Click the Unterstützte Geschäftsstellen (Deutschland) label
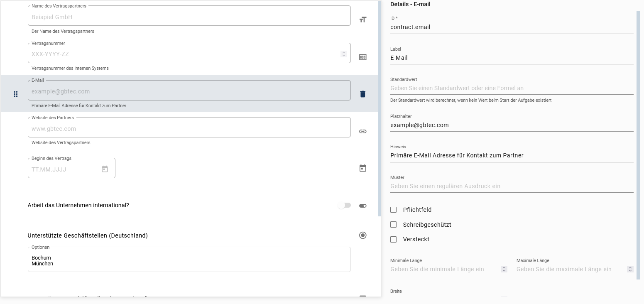This screenshot has height=304, width=644. click(88, 235)
